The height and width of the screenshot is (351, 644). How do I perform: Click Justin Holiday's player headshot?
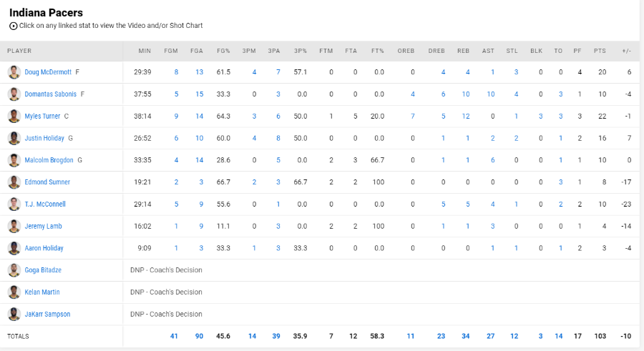14,139
